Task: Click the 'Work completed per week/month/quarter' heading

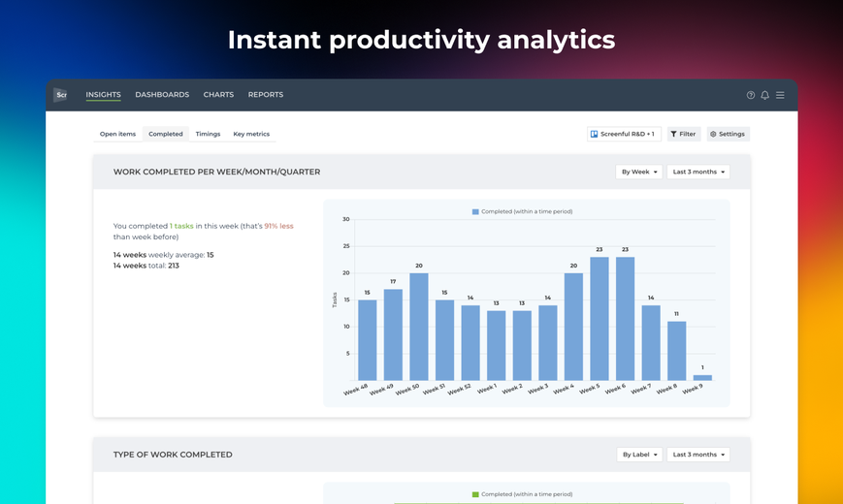Action: pyautogui.click(x=216, y=172)
